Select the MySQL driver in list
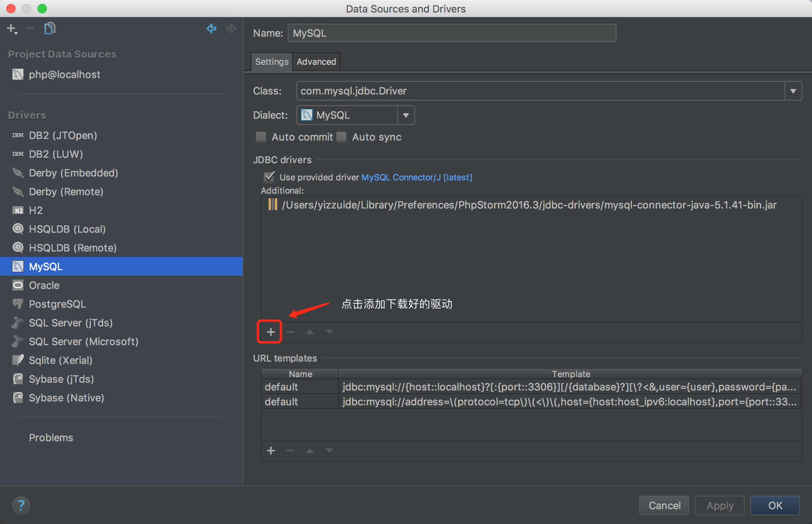The image size is (812, 524). [x=121, y=266]
